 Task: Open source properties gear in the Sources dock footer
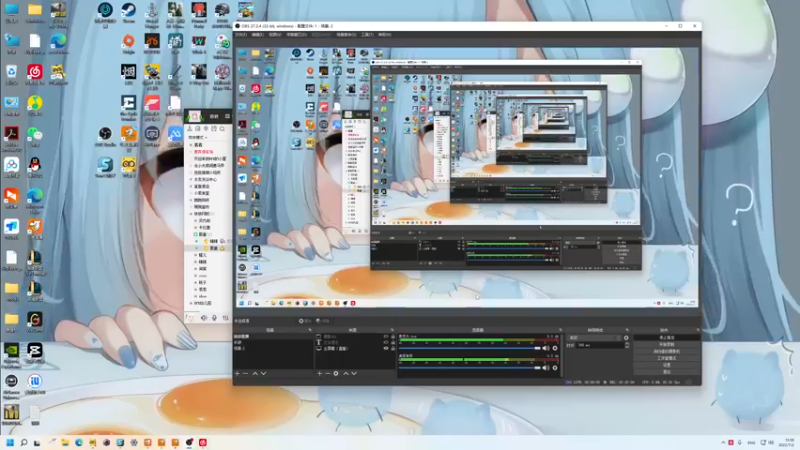(336, 373)
